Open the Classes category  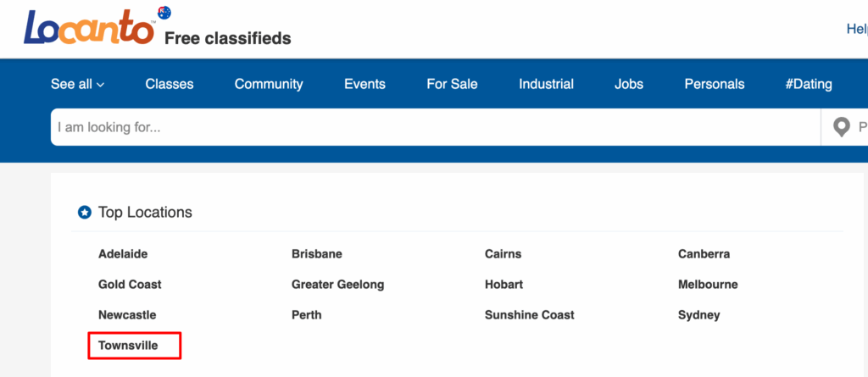coord(170,84)
